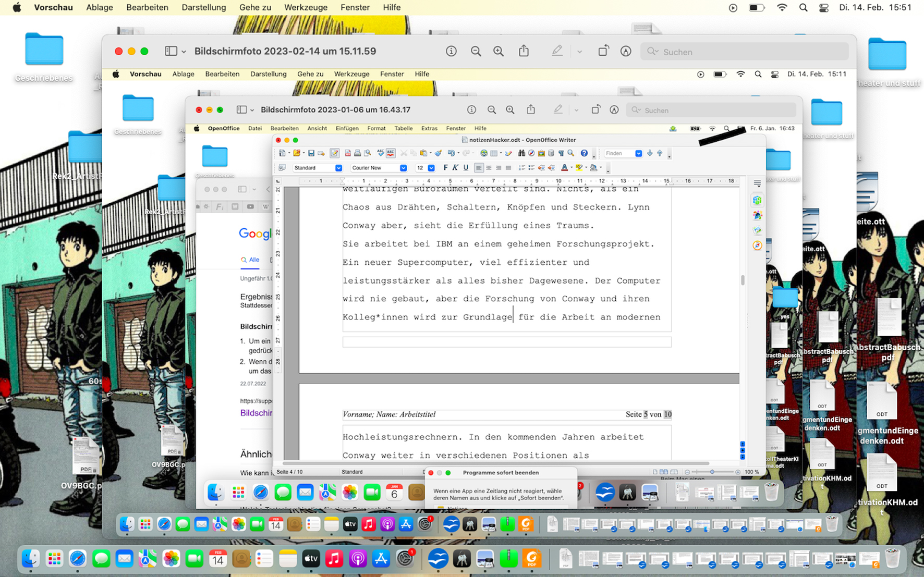Viewport: 924px width, 577px height.
Task: Open Music from the bottom Dock
Action: pos(334,559)
